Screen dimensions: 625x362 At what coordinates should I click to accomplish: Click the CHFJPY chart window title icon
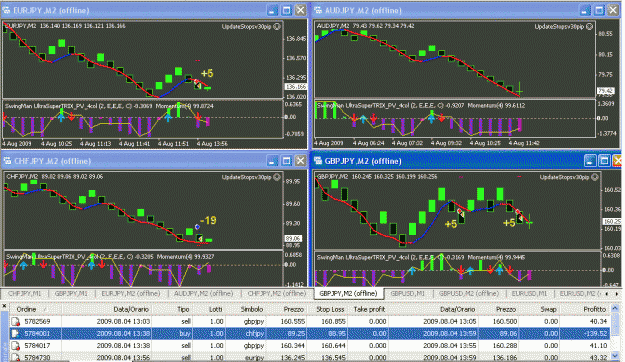click(7, 161)
